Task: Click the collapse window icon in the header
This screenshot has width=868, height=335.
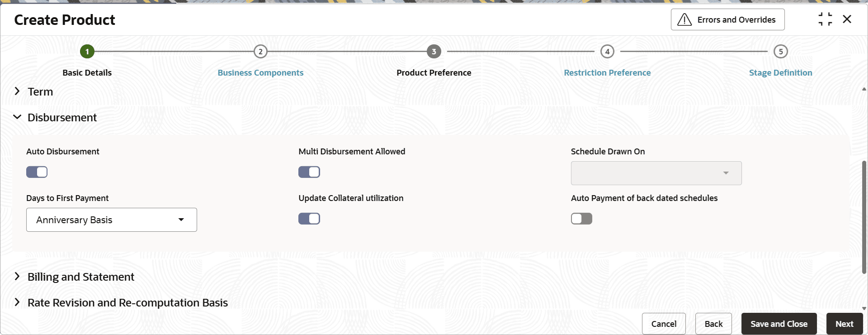Action: pos(825,19)
